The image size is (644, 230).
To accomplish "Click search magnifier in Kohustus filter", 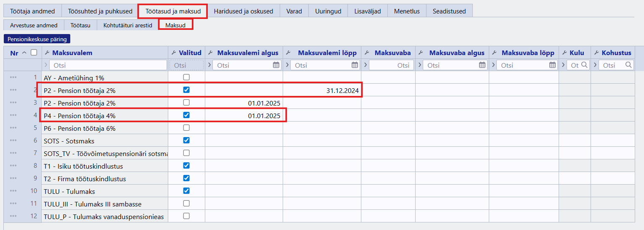I will 628,65.
